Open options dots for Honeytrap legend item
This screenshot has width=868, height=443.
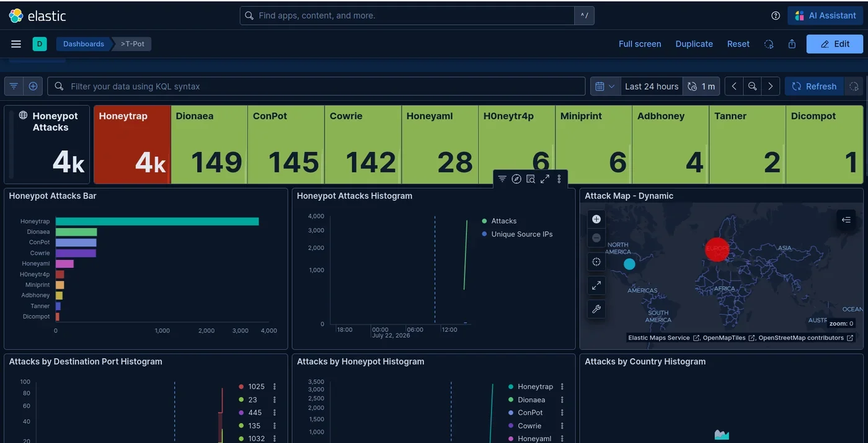[562, 387]
